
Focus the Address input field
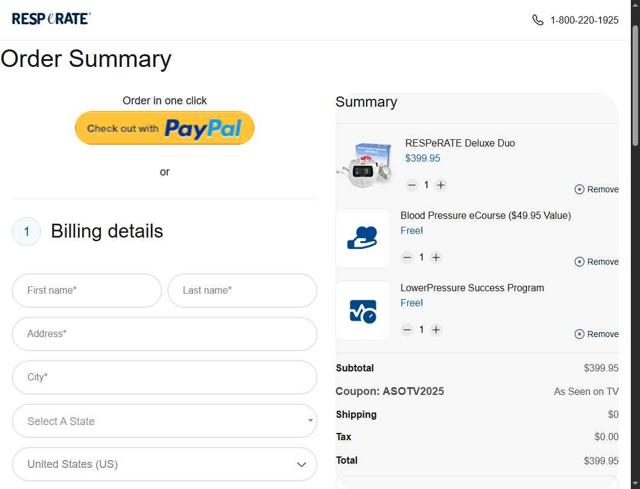[164, 334]
